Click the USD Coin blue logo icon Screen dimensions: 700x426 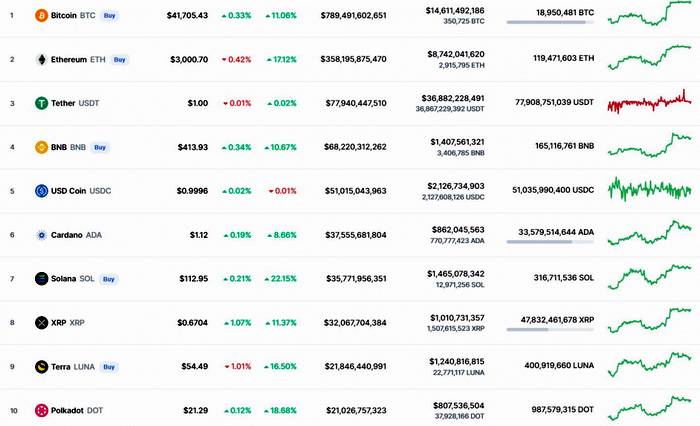pyautogui.click(x=41, y=191)
